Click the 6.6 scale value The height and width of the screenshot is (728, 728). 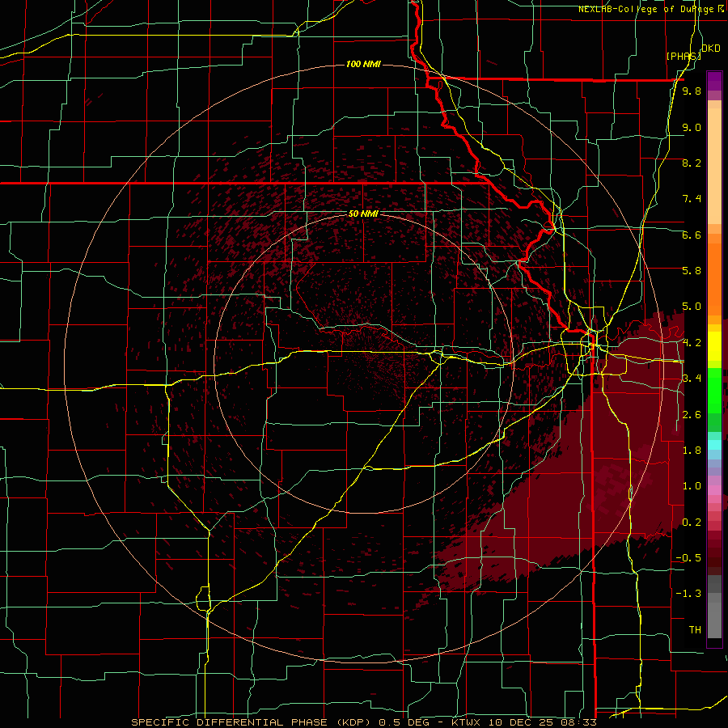[x=692, y=235]
